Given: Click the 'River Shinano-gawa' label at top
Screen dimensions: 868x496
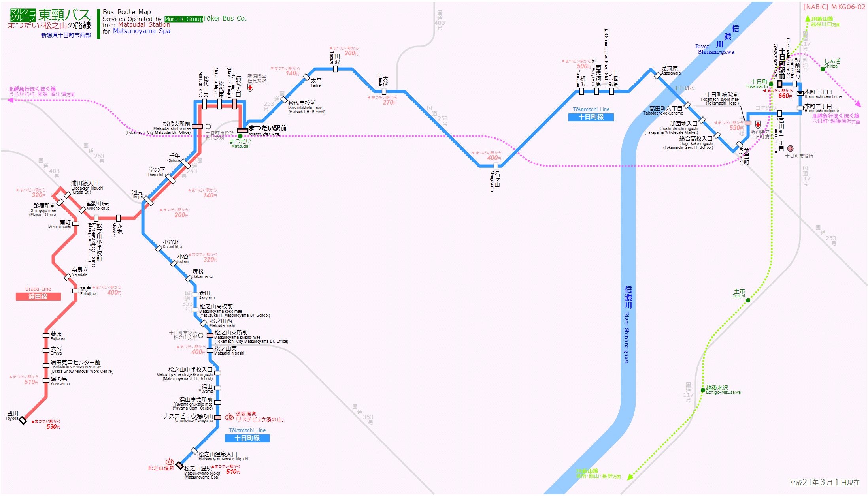Looking at the screenshot, I should coord(715,49).
